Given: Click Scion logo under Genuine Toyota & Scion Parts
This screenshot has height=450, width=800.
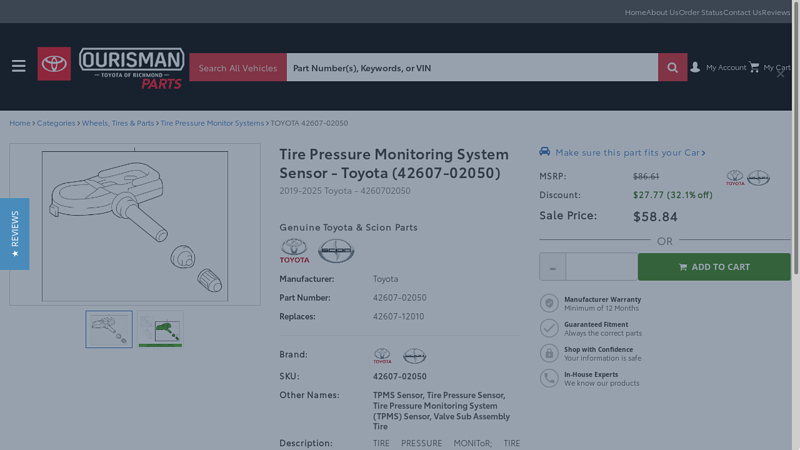Looking at the screenshot, I should (x=336, y=251).
